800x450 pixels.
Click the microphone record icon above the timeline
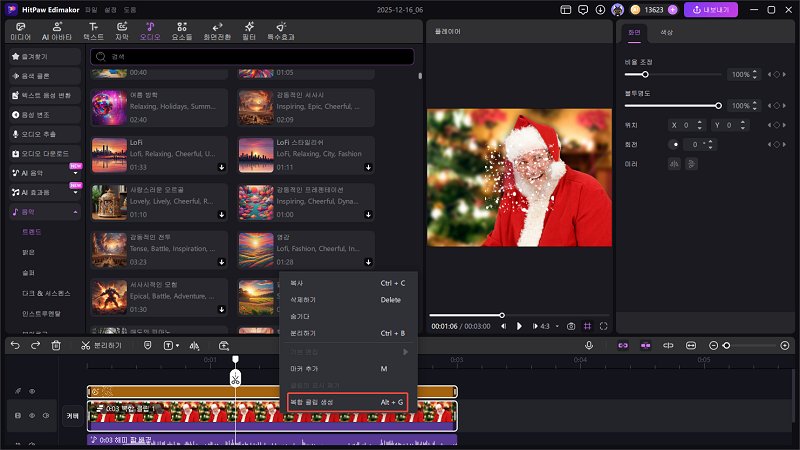pyautogui.click(x=589, y=345)
